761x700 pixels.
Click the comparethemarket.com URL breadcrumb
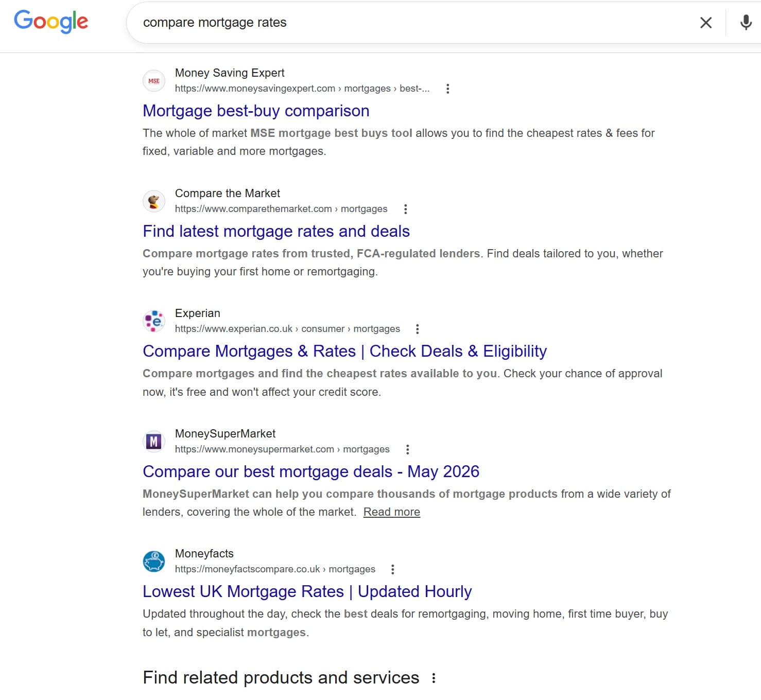281,209
